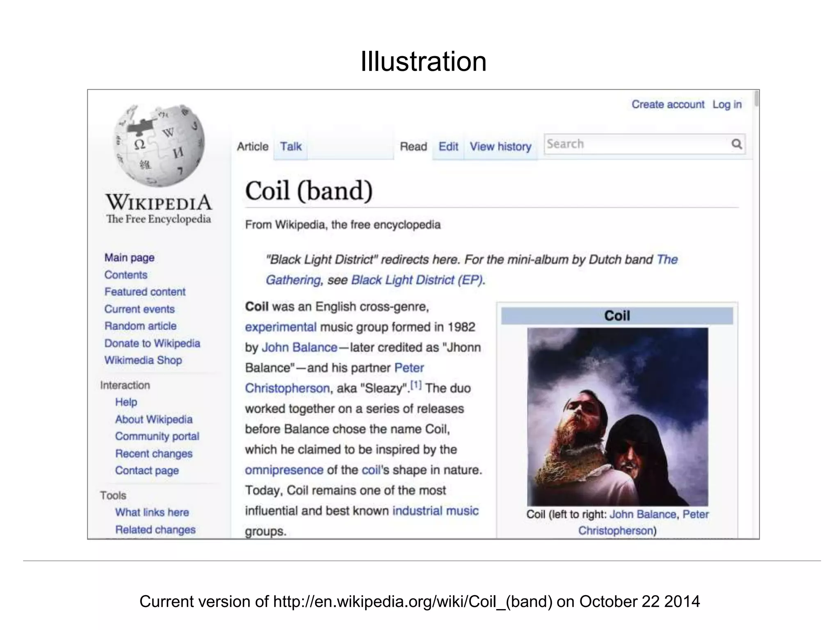Click the WIKIPEDIA wordmark under the globe
Viewport: 840px width, 630px height.
159,202
